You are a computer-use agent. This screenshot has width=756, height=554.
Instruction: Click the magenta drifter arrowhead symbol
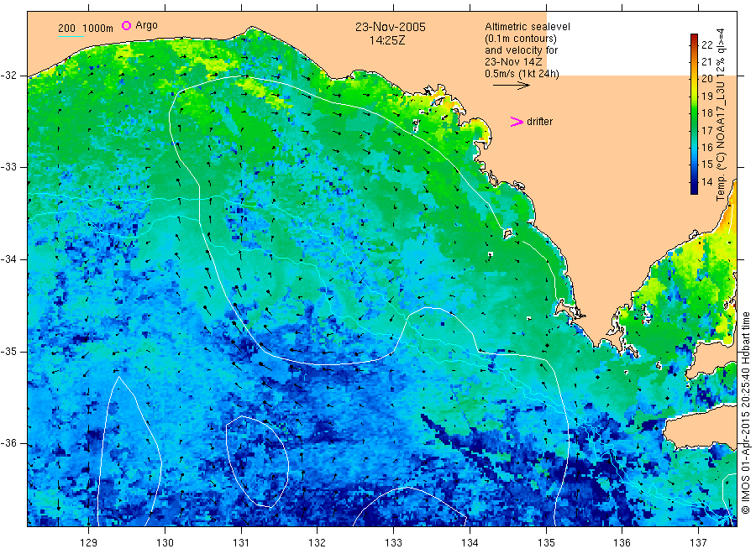pyautogui.click(x=517, y=122)
